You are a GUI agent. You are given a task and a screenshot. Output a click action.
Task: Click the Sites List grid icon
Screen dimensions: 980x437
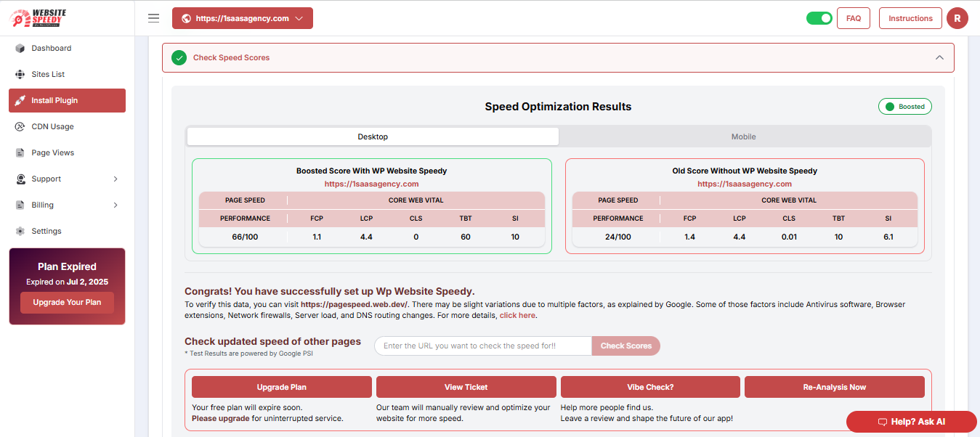[x=20, y=75]
